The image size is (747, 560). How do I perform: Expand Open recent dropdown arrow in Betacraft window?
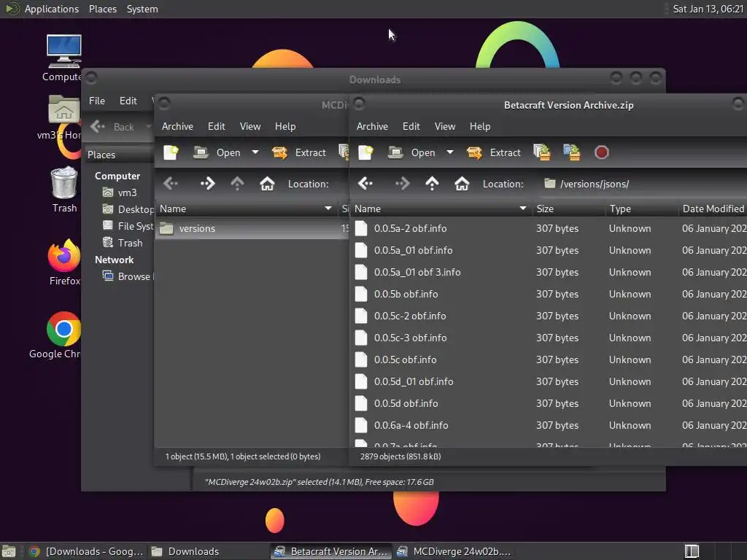point(449,153)
